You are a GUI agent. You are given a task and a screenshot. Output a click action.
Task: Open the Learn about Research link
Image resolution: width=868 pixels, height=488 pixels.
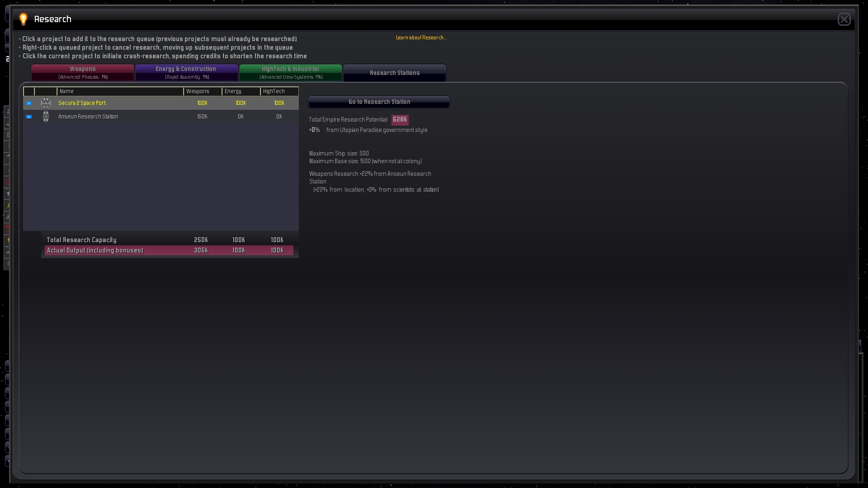(421, 38)
